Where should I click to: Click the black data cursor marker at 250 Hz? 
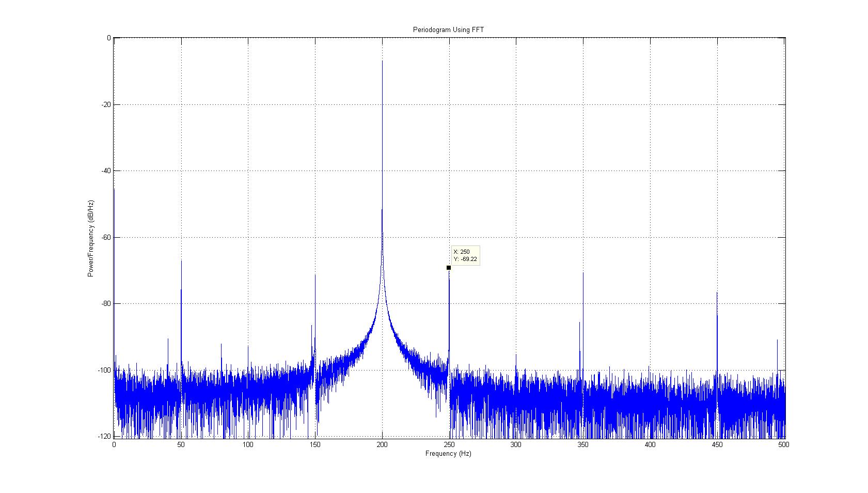[x=449, y=268]
